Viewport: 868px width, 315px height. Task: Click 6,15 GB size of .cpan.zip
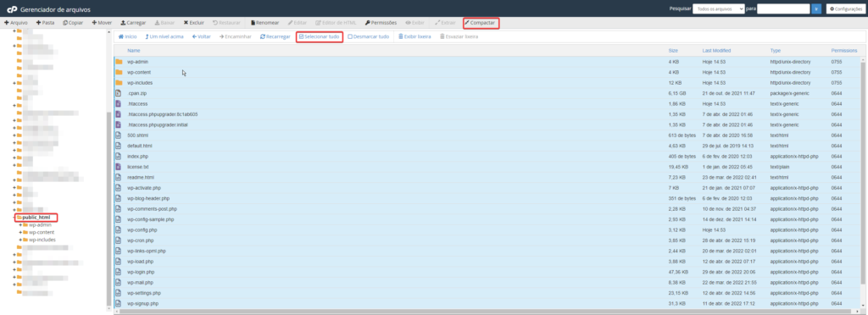pyautogui.click(x=677, y=93)
